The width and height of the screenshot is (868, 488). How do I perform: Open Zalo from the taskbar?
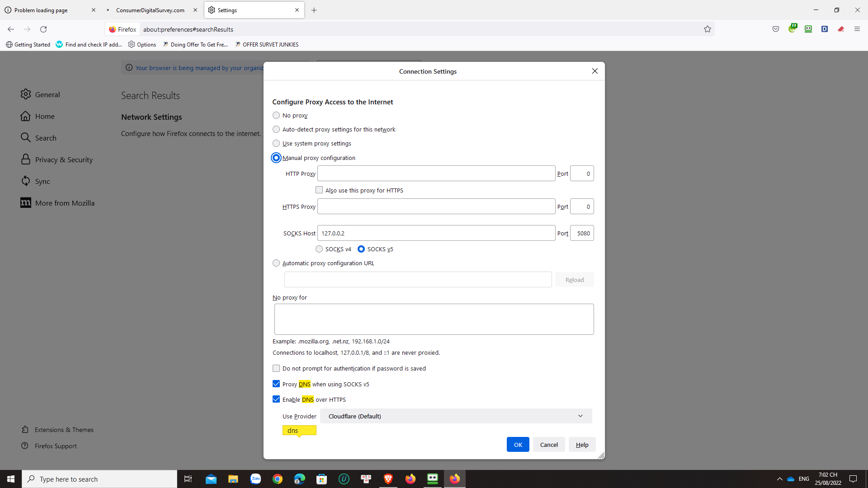point(255,479)
